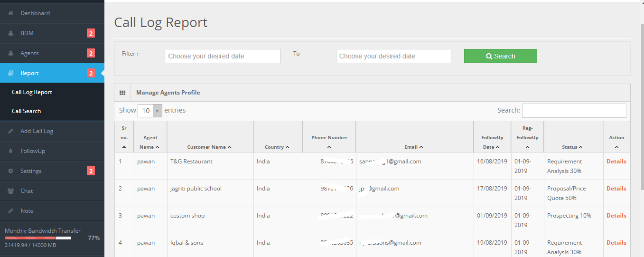Click the red badge next to Report
Image resolution: width=644 pixels, height=257 pixels.
click(91, 73)
